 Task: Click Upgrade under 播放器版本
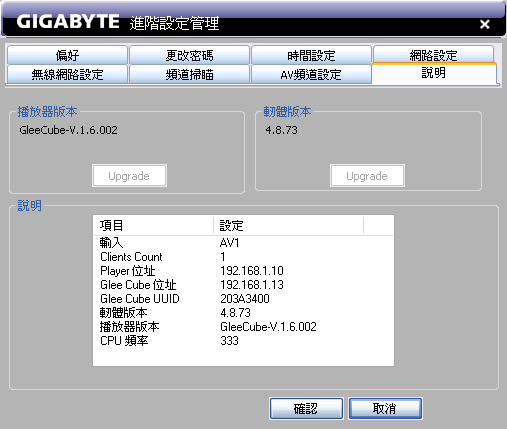(x=129, y=176)
